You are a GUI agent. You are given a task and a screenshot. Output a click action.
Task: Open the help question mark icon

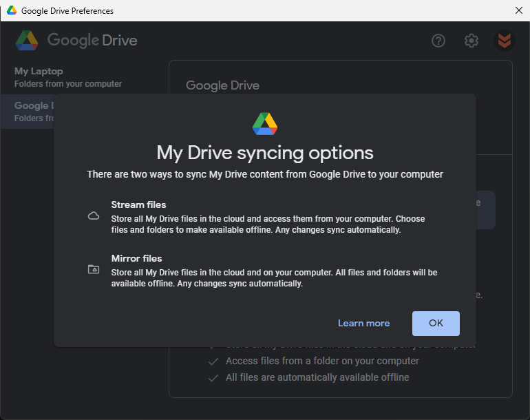click(x=438, y=41)
